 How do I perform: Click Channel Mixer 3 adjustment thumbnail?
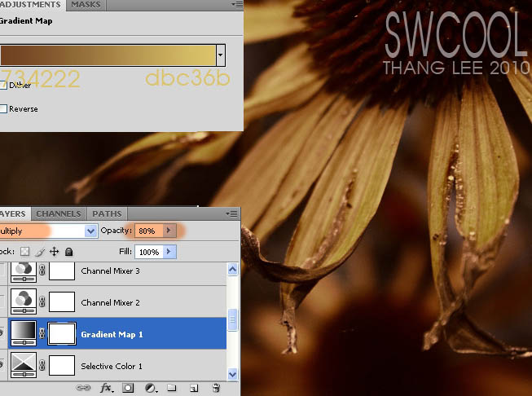pos(24,272)
